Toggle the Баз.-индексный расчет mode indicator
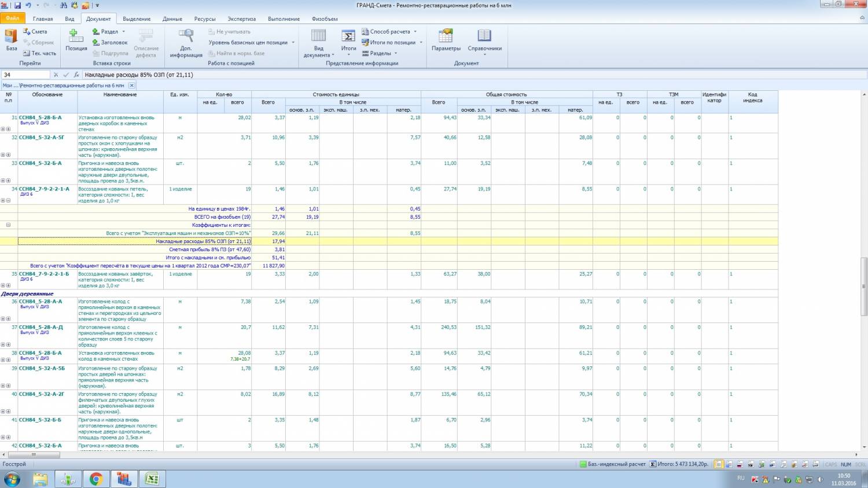This screenshot has height=488, width=868. pos(613,464)
